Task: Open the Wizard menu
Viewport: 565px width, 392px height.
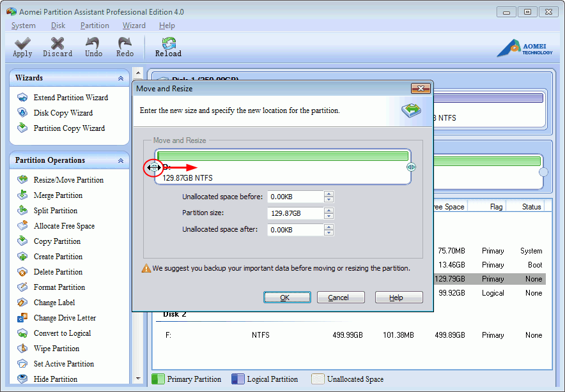Action: pyautogui.click(x=134, y=26)
